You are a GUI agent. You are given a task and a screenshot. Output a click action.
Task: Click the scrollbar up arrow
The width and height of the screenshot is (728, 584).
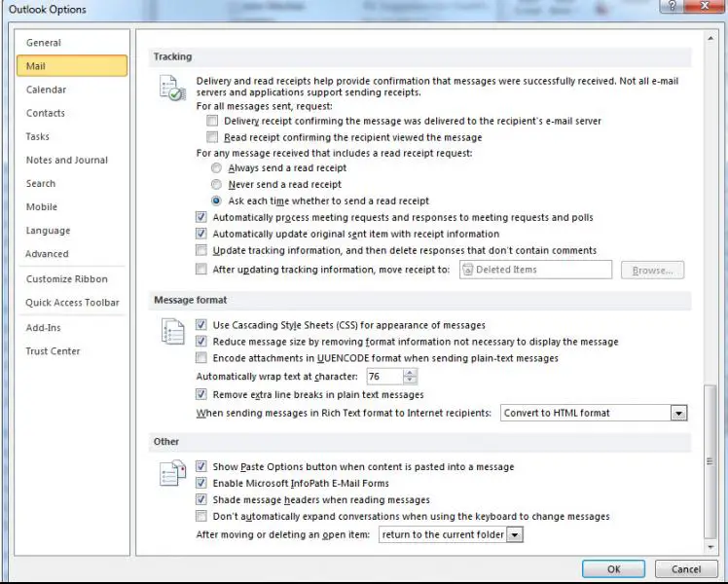tap(710, 38)
